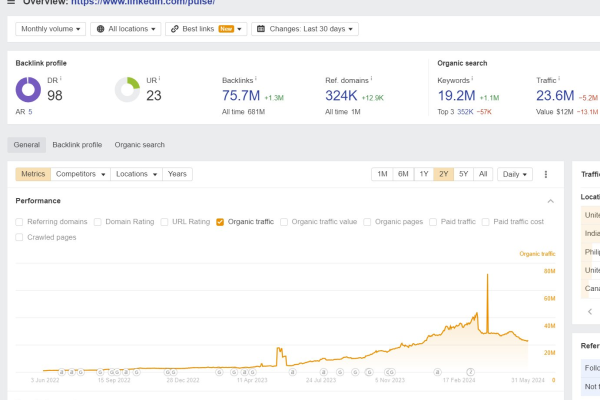600x400 pixels.
Task: Switch to the Organic search tab
Action: pyautogui.click(x=140, y=145)
